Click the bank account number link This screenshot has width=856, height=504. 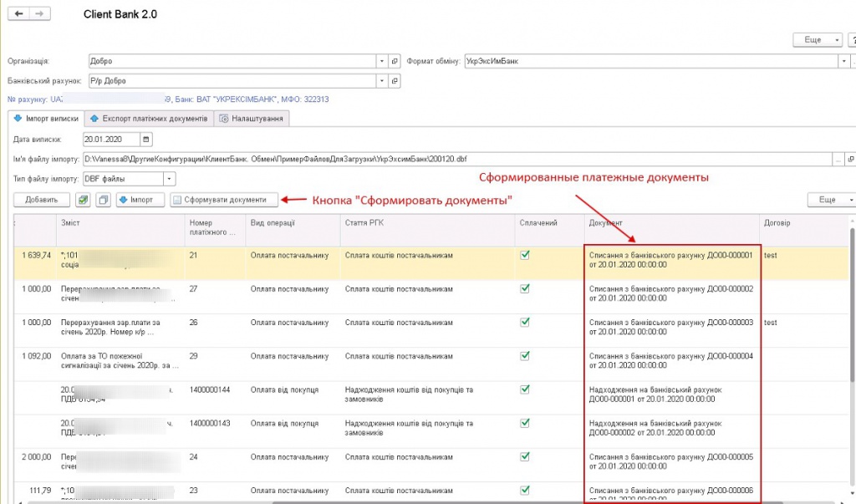pos(167,99)
